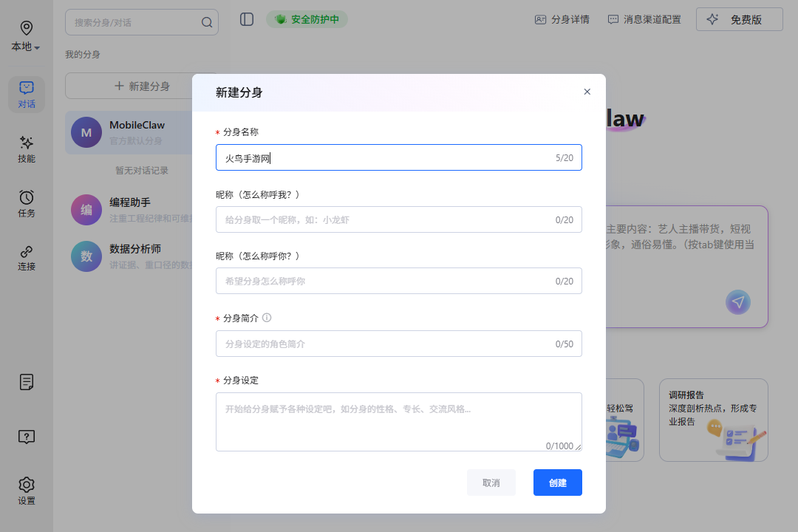Open the 本地 location dropdown

(26, 37)
